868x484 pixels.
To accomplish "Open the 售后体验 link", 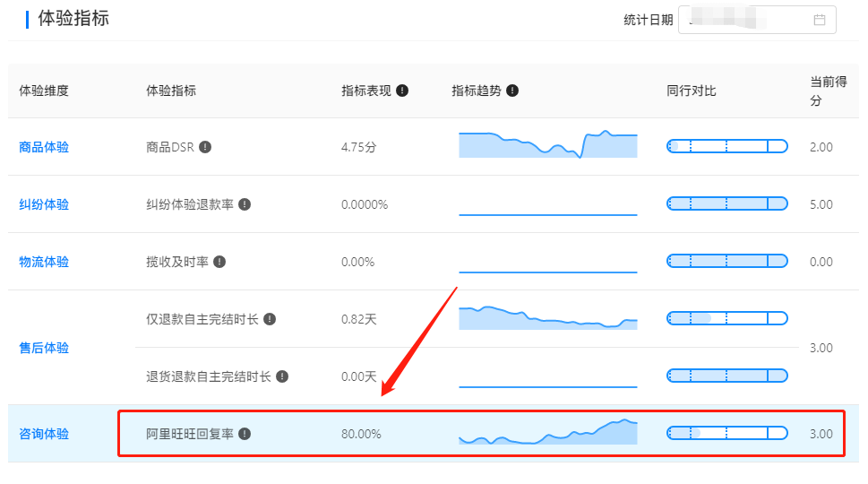I will pos(44,348).
